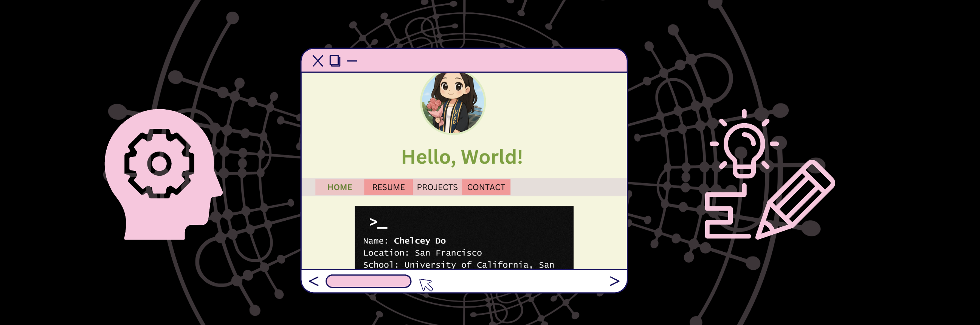
Task: Switch to the RESUME tab
Action: tap(388, 187)
